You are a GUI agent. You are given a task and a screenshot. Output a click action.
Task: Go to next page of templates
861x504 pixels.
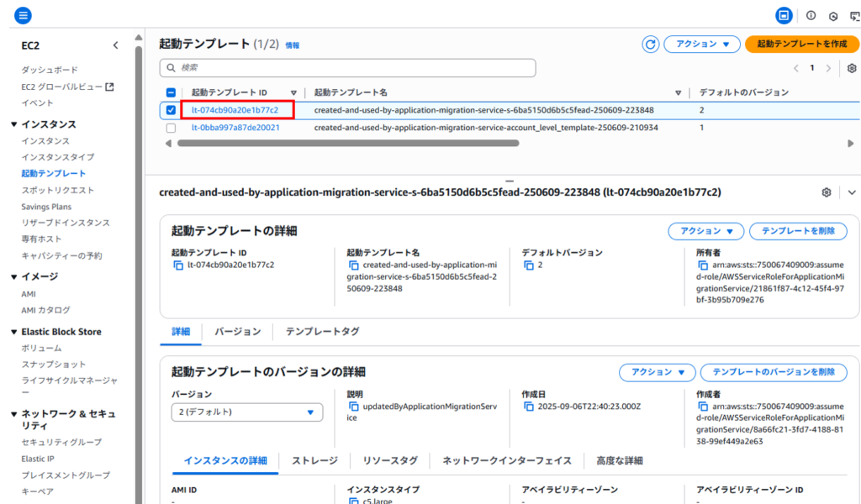(828, 69)
